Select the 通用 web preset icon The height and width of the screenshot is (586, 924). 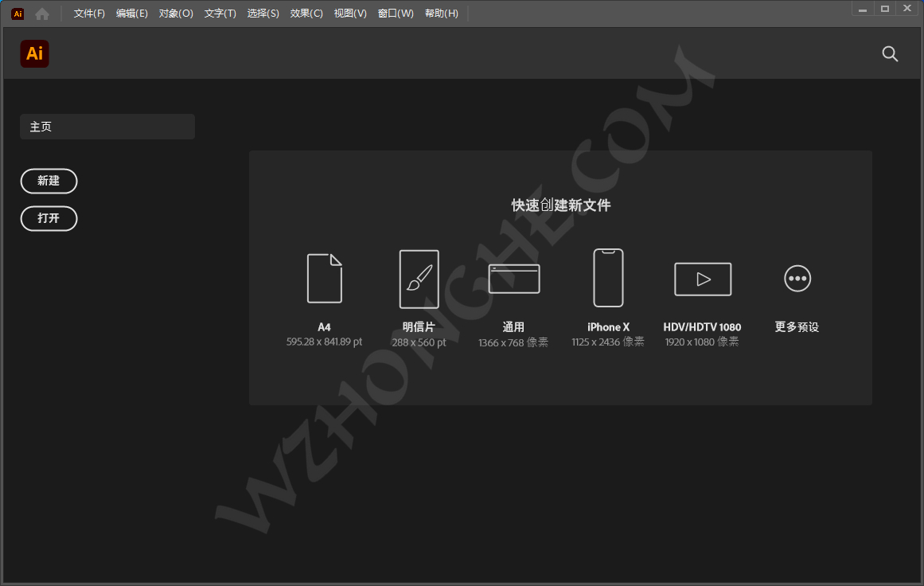point(513,279)
